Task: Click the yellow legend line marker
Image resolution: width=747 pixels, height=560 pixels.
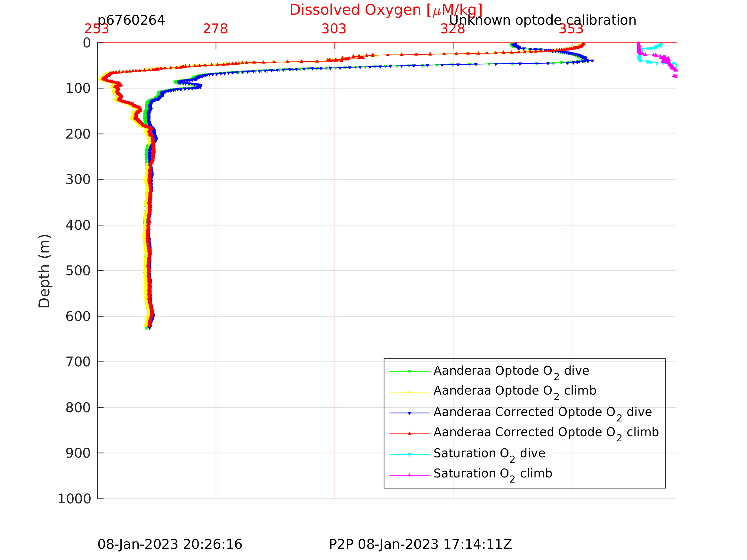Action: pos(409,392)
